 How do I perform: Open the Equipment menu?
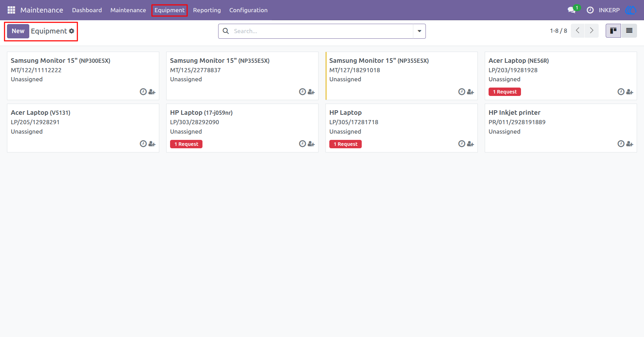[x=169, y=10]
